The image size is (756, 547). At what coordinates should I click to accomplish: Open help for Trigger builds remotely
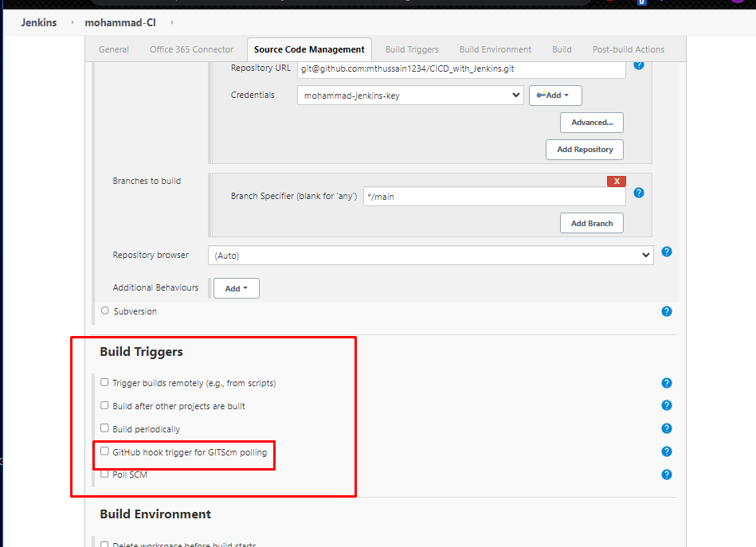tap(667, 383)
